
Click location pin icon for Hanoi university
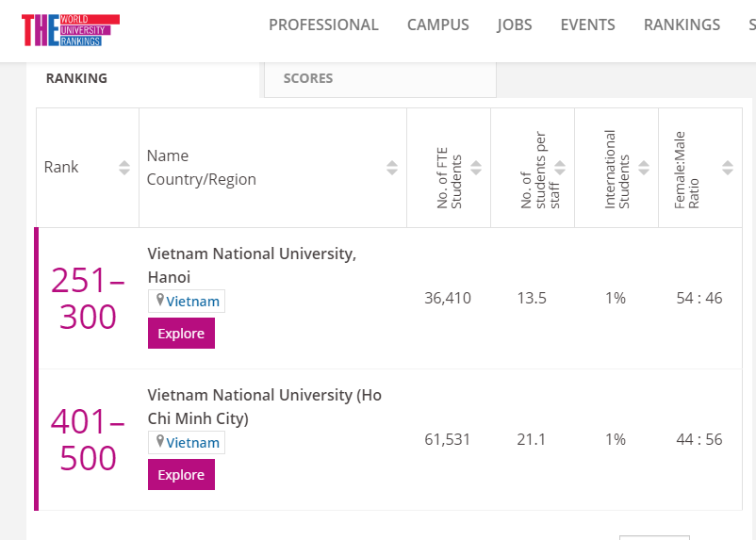point(160,301)
